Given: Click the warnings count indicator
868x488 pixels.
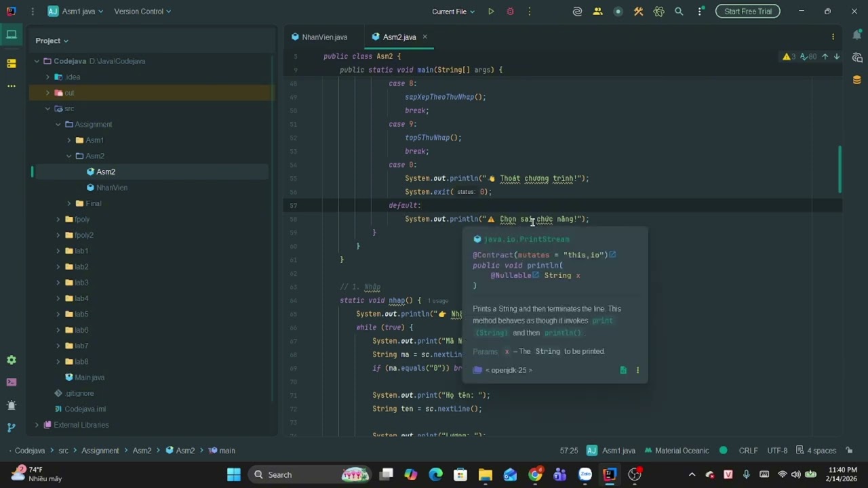Looking at the screenshot, I should (x=789, y=57).
